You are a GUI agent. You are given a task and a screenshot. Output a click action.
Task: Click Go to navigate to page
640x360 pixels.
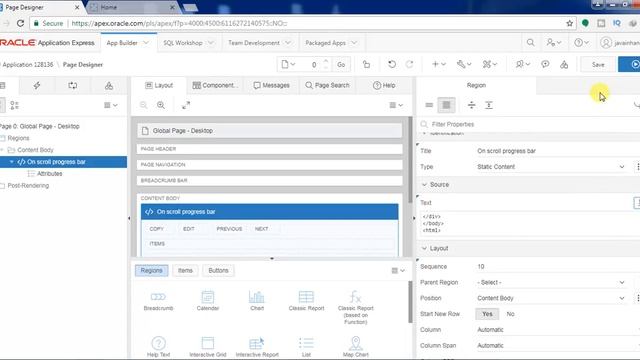[341, 64]
